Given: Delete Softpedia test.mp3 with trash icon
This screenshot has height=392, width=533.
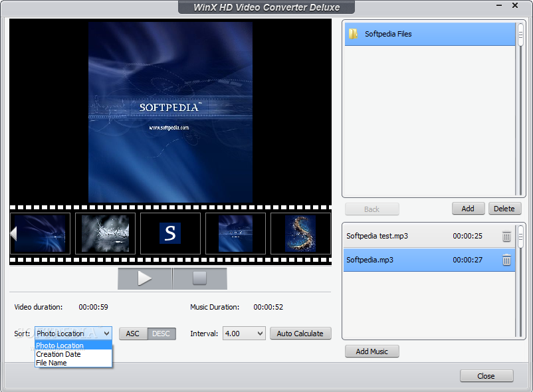Looking at the screenshot, I should pos(506,236).
